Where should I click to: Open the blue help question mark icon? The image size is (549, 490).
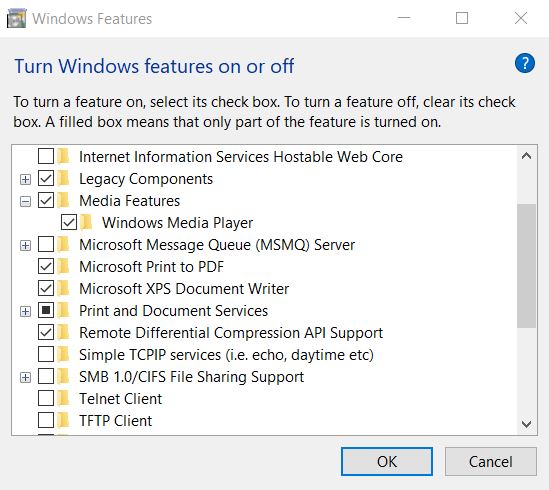524,63
